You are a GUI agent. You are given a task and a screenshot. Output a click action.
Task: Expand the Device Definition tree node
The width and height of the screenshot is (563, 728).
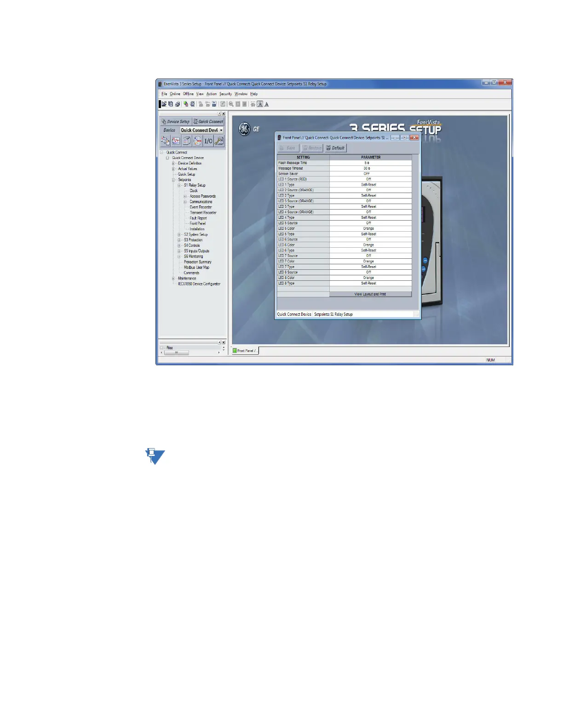point(173,163)
